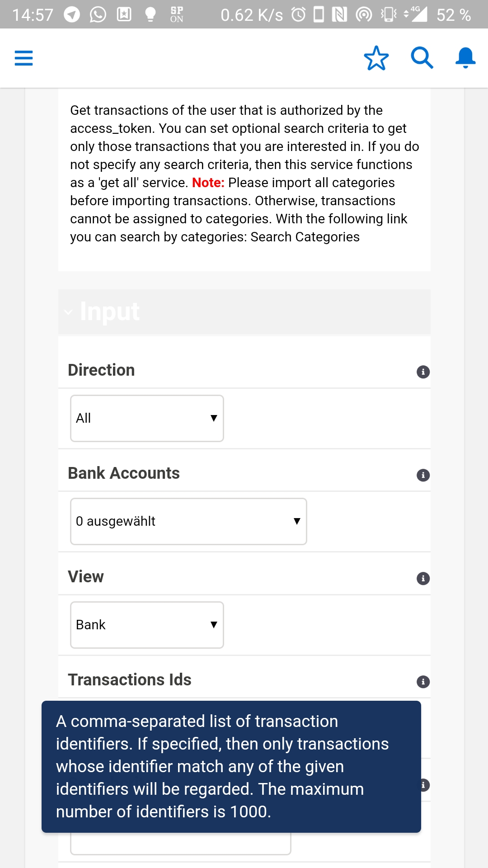Open Bank Accounts dropdown showing 0 ausgewählt
This screenshot has height=868, width=488.
click(x=188, y=521)
